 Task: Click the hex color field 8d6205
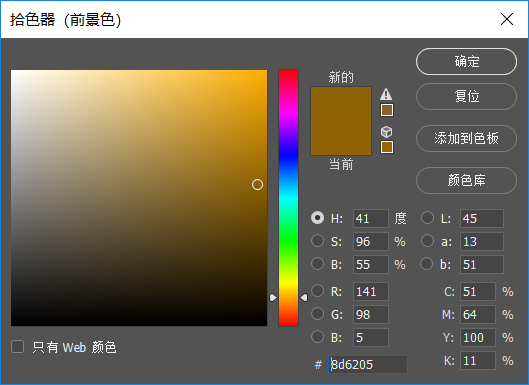click(x=368, y=364)
